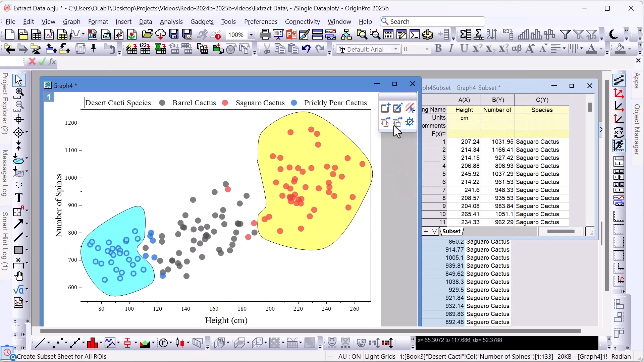Open the Gadgets menu
The width and height of the screenshot is (644, 362).
pos(202,21)
